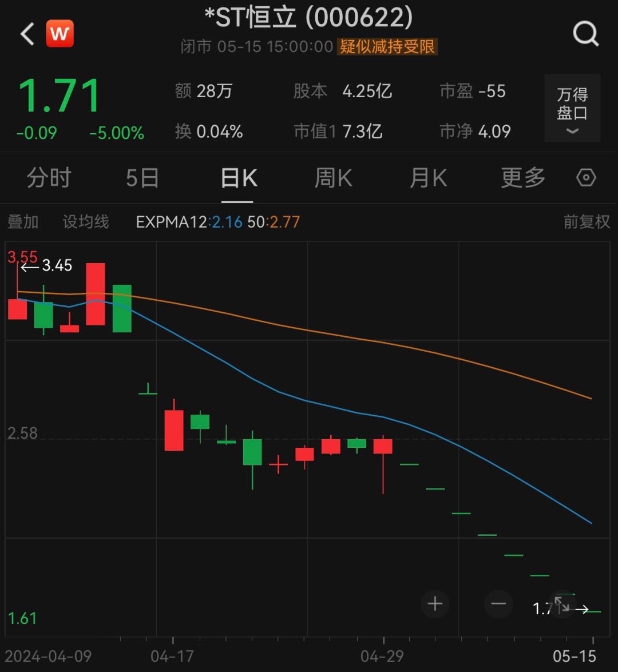Tap the 04-29 red candle with long wick
618x672 pixels.
[x=383, y=464]
